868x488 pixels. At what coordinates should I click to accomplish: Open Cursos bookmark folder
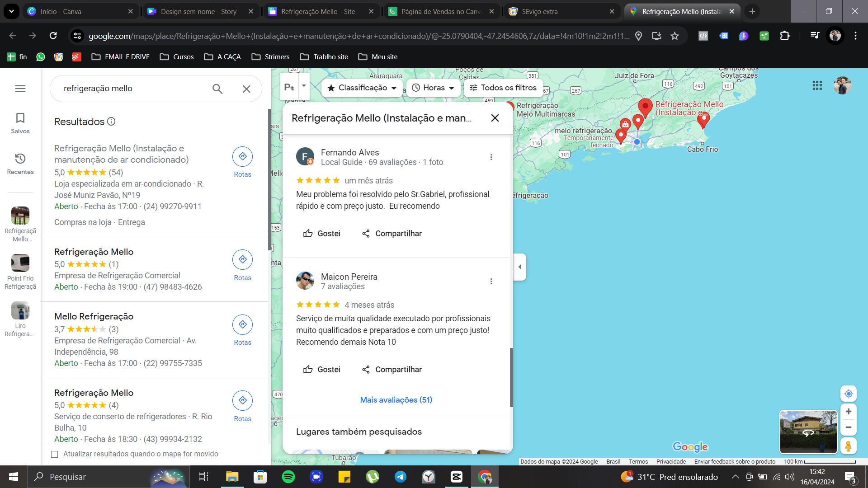(x=177, y=57)
